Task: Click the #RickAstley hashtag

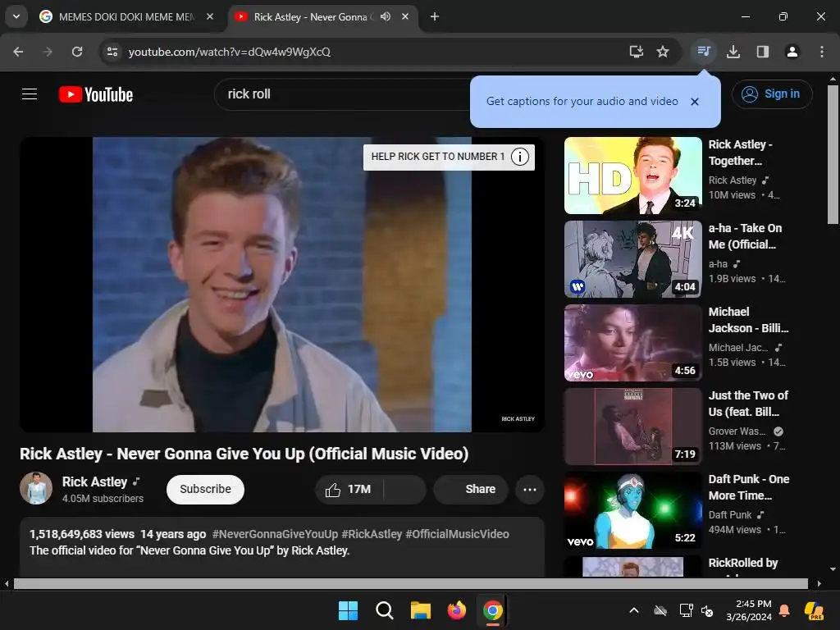Action: click(x=372, y=534)
